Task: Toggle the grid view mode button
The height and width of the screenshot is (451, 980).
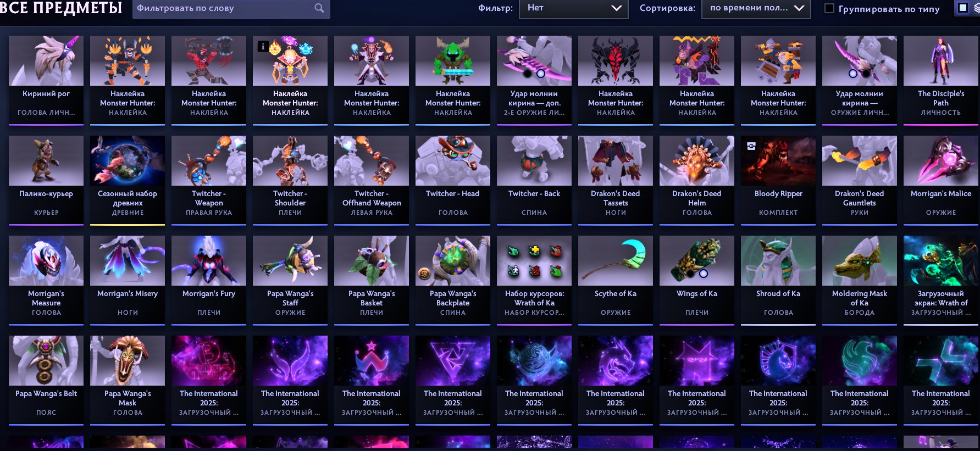Action: click(x=963, y=8)
